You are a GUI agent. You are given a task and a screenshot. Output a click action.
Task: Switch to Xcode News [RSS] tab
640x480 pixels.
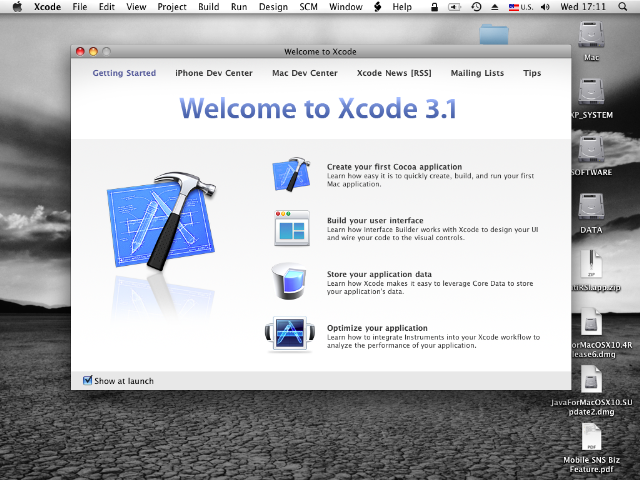(394, 73)
